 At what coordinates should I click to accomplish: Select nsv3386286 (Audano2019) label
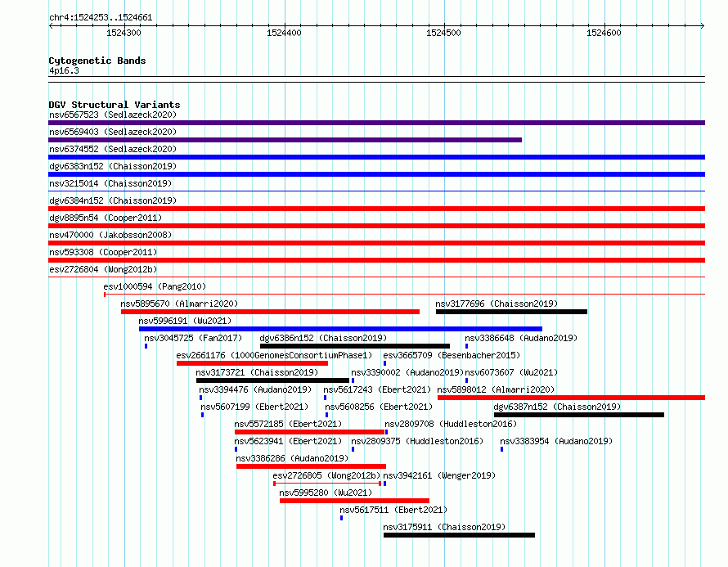click(292, 458)
